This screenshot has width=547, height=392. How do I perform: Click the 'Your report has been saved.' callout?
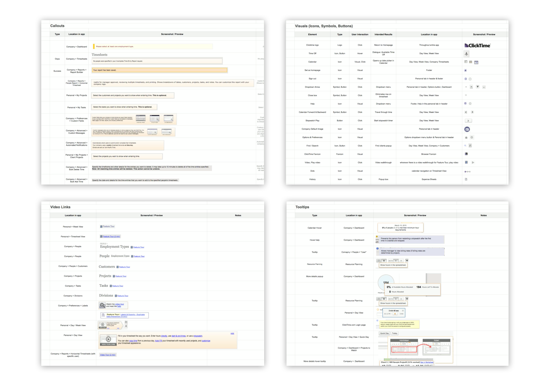click(160, 70)
